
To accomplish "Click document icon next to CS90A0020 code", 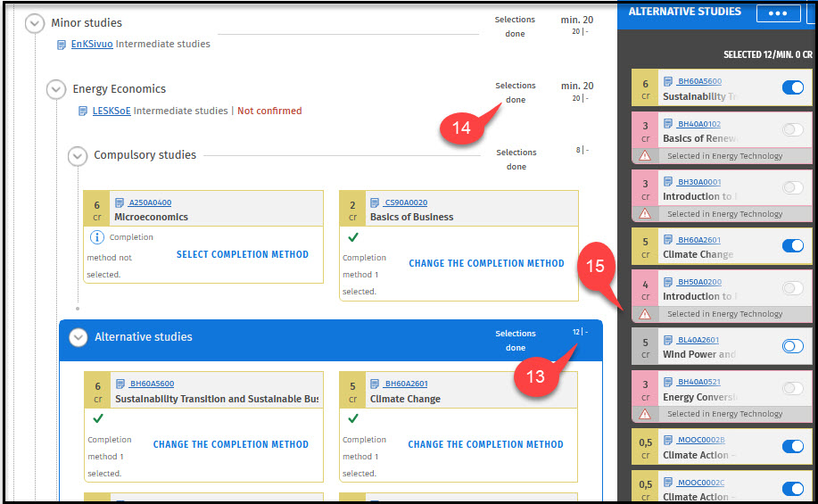I will (376, 202).
